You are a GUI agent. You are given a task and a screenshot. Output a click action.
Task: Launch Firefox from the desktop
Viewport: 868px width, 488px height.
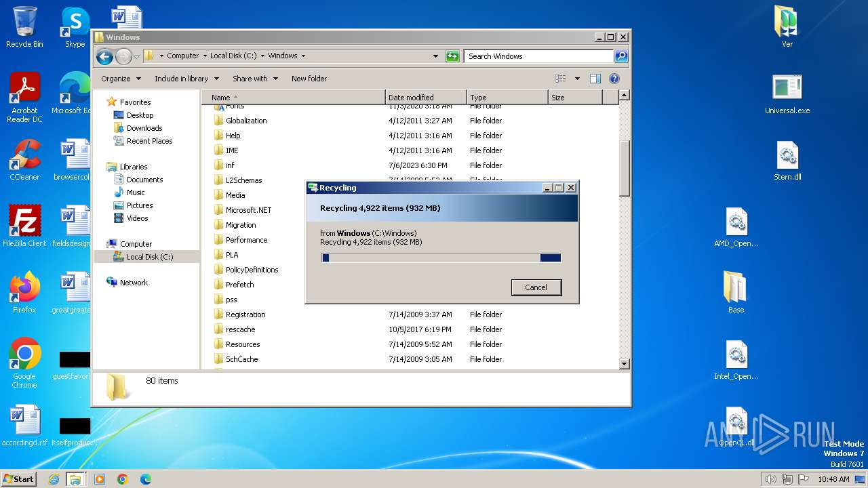coord(24,293)
